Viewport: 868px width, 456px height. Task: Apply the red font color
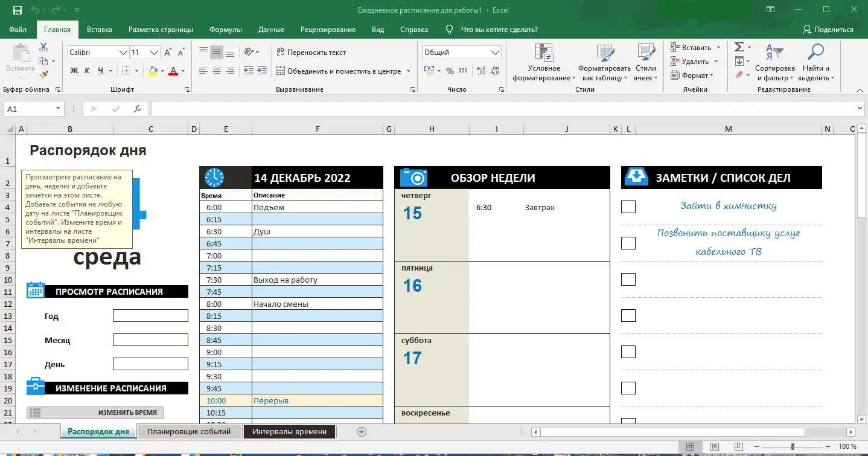(174, 71)
